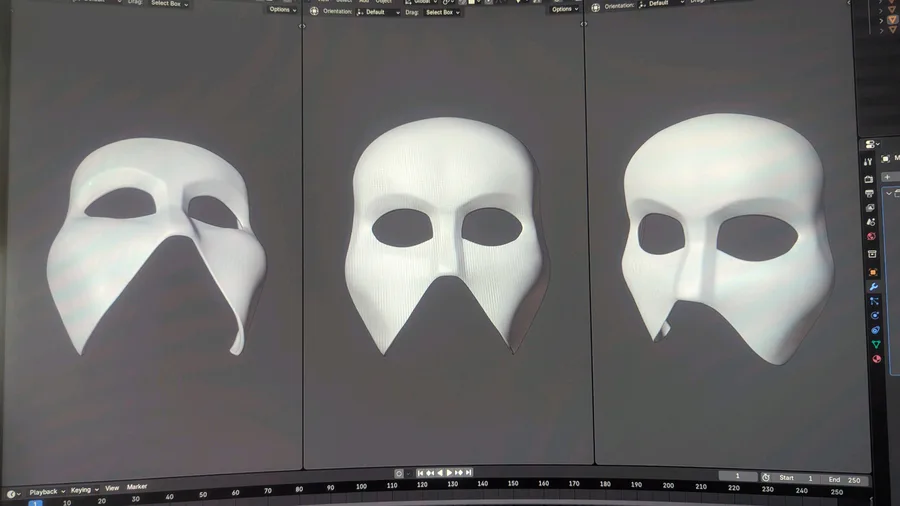Open the Object Data green triangle tab
Screen dimensions: 900x506
click(x=876, y=344)
